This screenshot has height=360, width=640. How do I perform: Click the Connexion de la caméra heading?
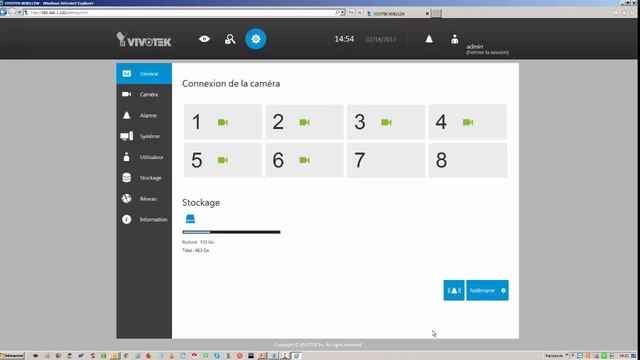tap(231, 84)
